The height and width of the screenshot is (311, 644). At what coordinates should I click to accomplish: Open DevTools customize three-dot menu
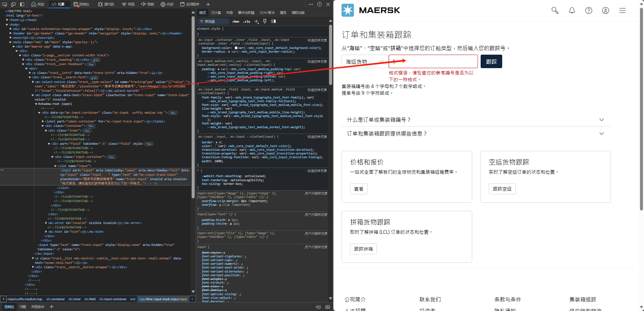[311, 4]
